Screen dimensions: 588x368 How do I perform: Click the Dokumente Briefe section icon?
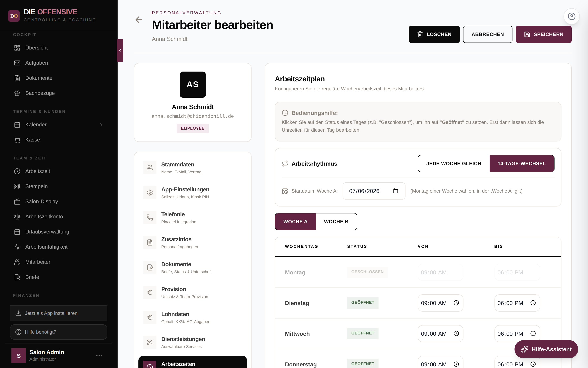(150, 267)
